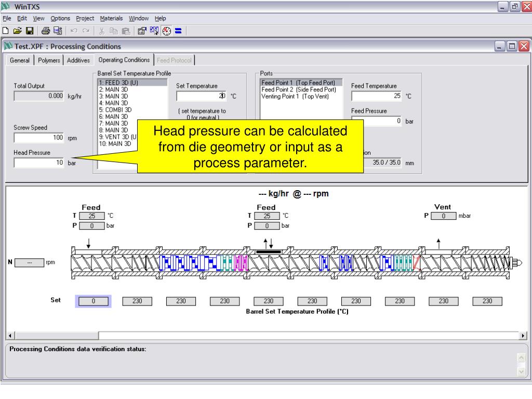Image resolution: width=532 pixels, height=399 pixels.
Task: Save the project using the floppy disk icon
Action: point(30,31)
